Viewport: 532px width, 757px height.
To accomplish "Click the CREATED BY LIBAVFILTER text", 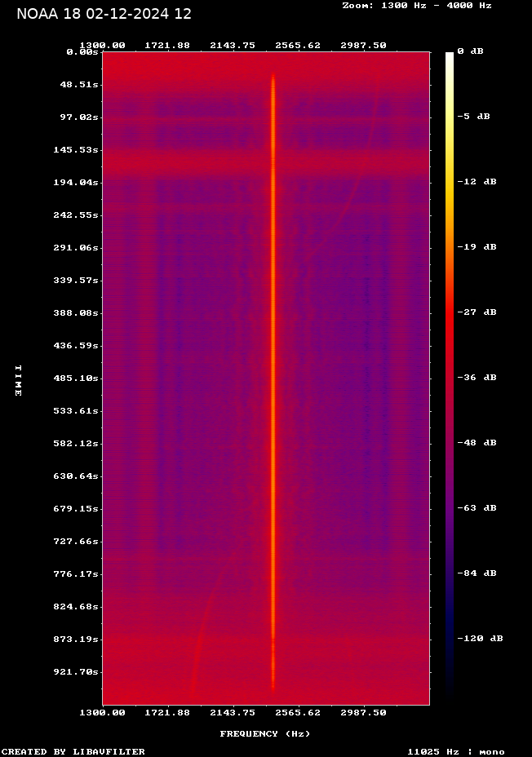I will tap(73, 751).
